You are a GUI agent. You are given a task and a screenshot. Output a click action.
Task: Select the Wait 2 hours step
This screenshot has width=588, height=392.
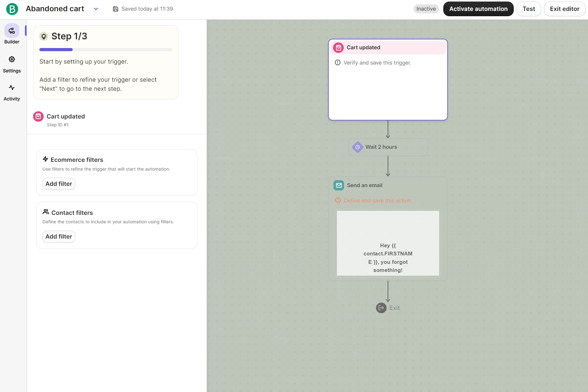click(x=388, y=147)
